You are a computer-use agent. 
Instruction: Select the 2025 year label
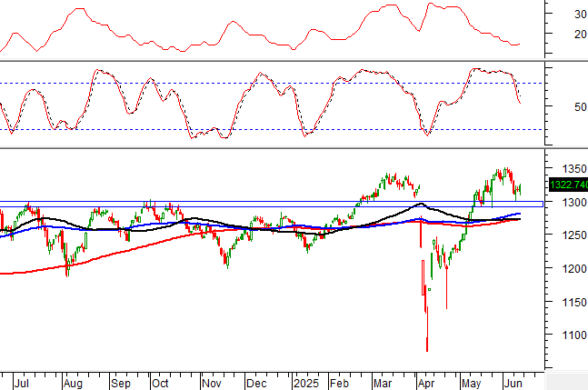pyautogui.click(x=306, y=384)
